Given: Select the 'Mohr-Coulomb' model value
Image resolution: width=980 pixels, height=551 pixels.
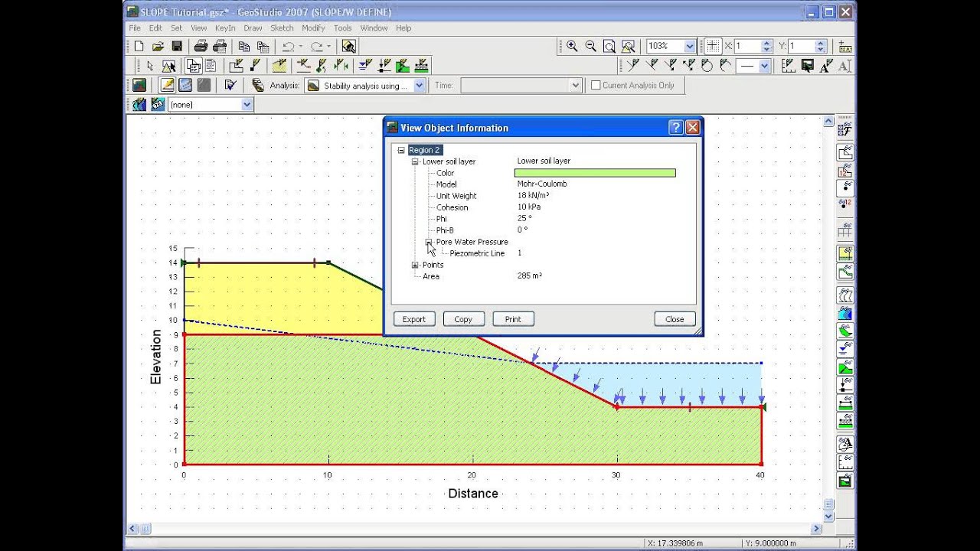Looking at the screenshot, I should (x=542, y=184).
